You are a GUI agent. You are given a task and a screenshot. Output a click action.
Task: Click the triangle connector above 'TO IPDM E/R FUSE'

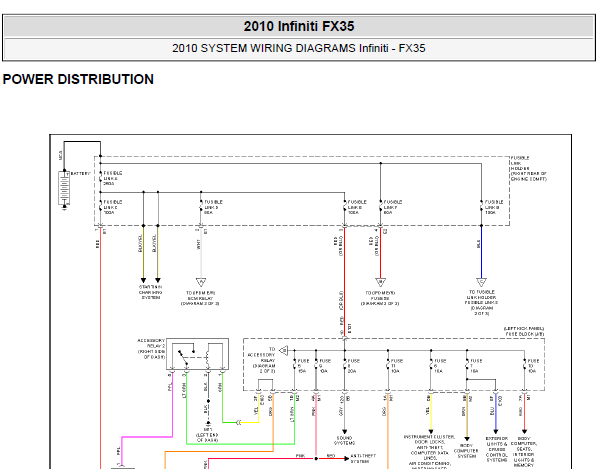click(x=380, y=282)
